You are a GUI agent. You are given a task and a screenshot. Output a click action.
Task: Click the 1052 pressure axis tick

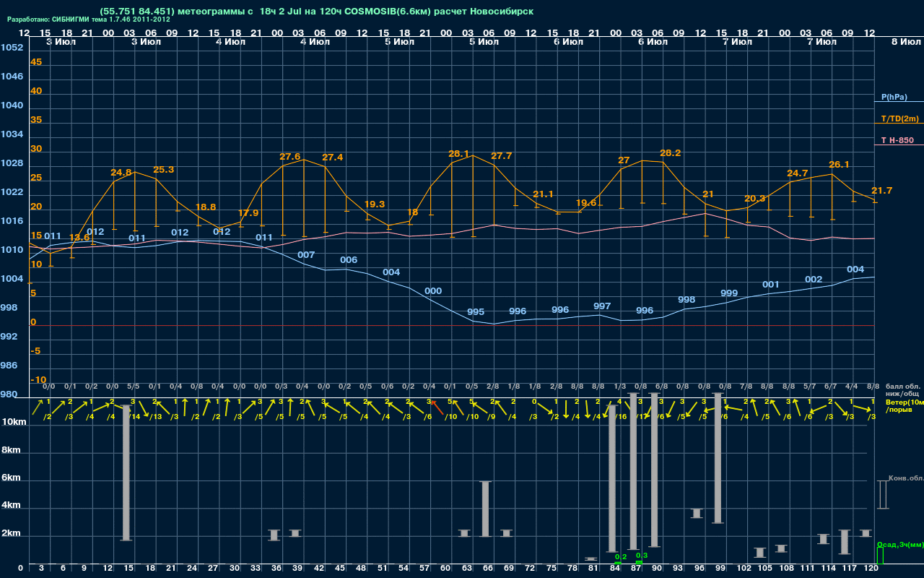tap(12, 47)
